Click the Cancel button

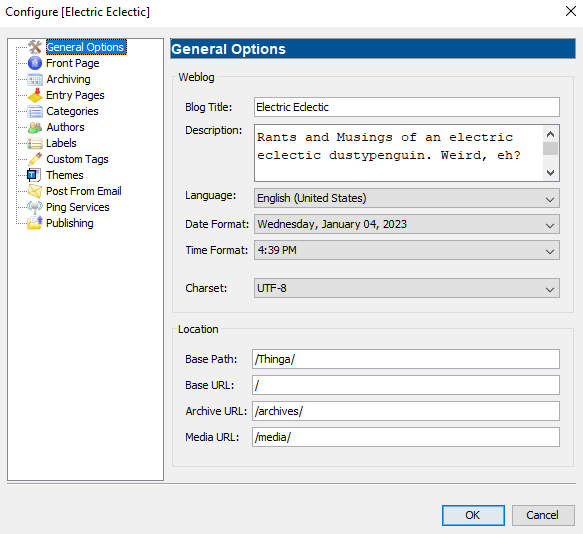(x=543, y=515)
